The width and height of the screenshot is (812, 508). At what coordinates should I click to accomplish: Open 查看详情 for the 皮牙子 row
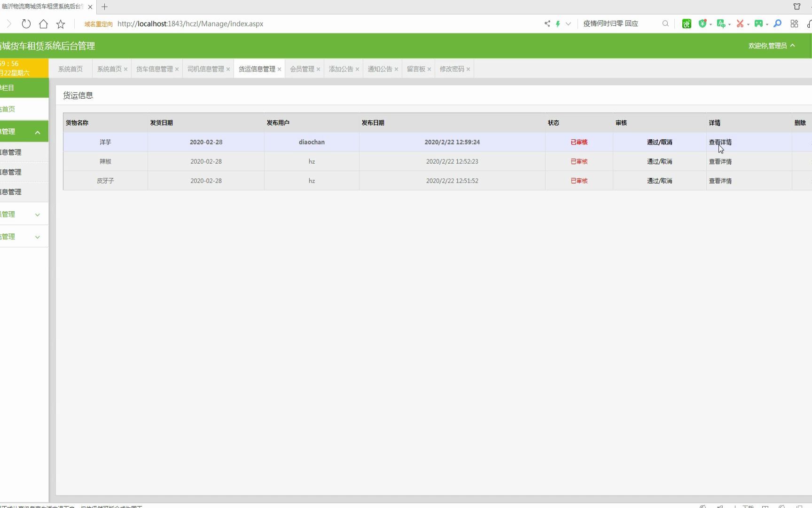point(720,181)
